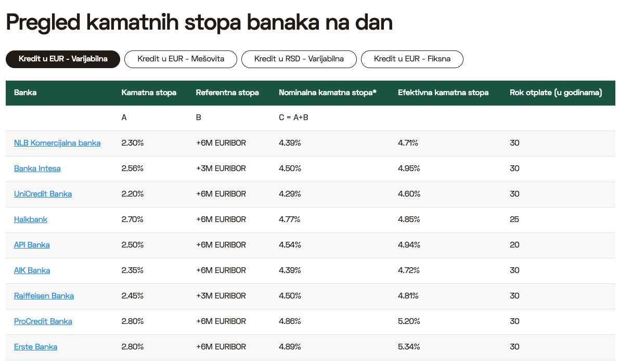Click the Banka Intesa link

click(37, 168)
